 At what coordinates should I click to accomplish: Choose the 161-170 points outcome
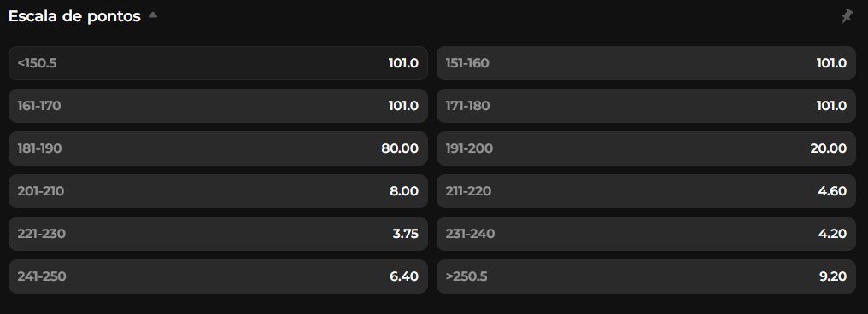click(218, 106)
